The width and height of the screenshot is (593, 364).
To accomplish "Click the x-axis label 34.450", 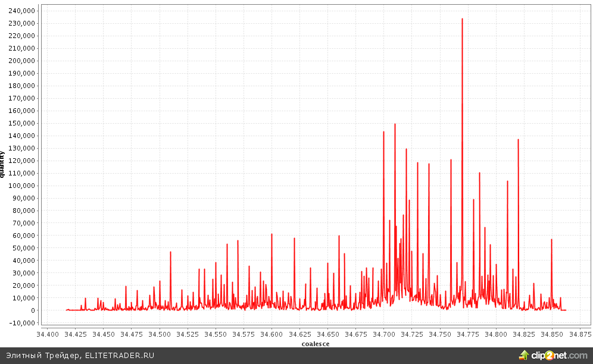I will pyautogui.click(x=104, y=334).
